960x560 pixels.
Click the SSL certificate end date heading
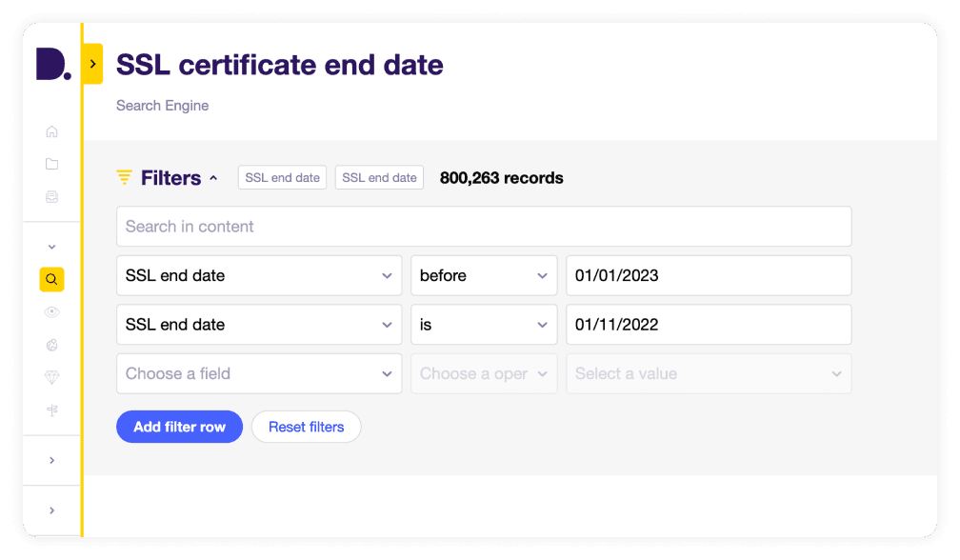(x=280, y=64)
